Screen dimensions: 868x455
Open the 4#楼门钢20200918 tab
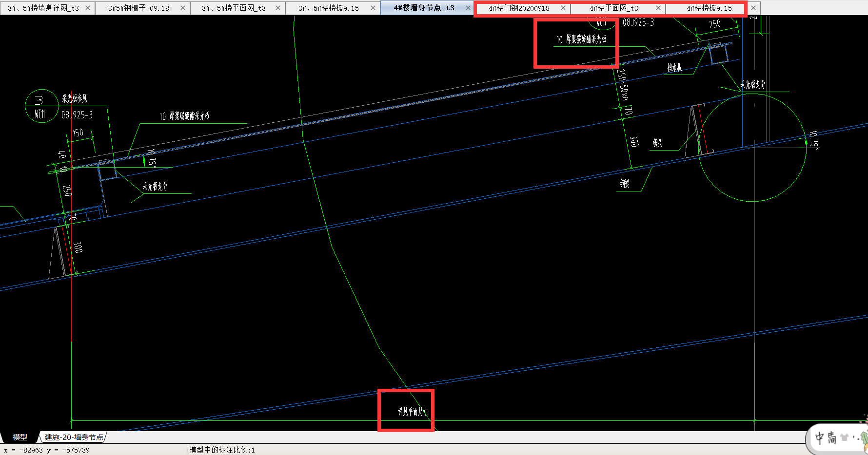[x=519, y=8]
